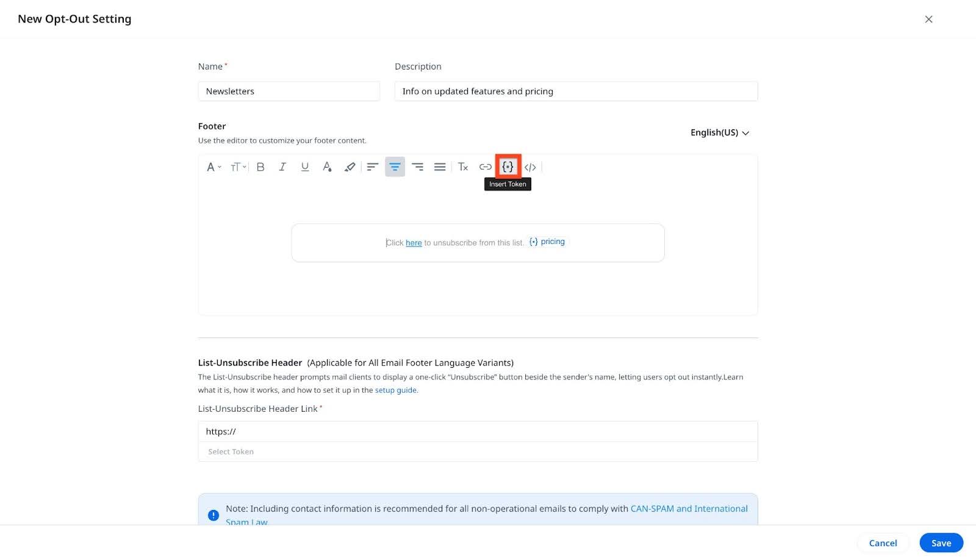
Task: Close the New Opt-Out Setting dialog
Action: click(x=928, y=20)
